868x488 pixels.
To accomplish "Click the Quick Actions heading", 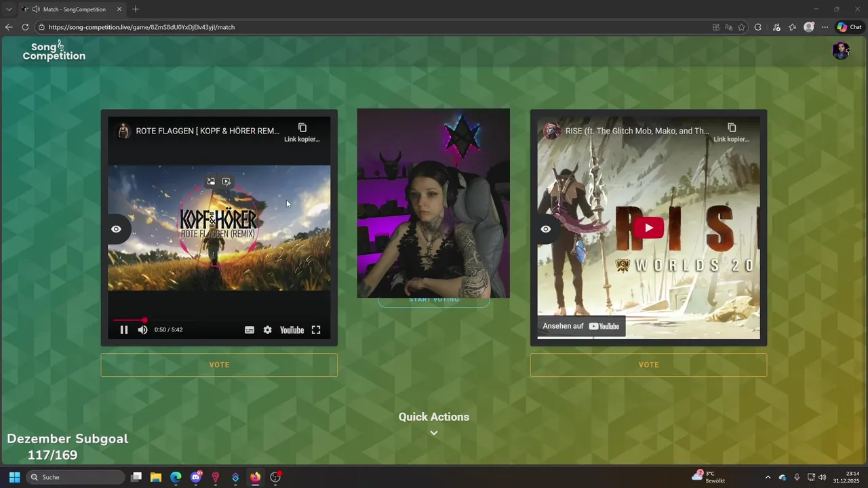I will coord(434,417).
